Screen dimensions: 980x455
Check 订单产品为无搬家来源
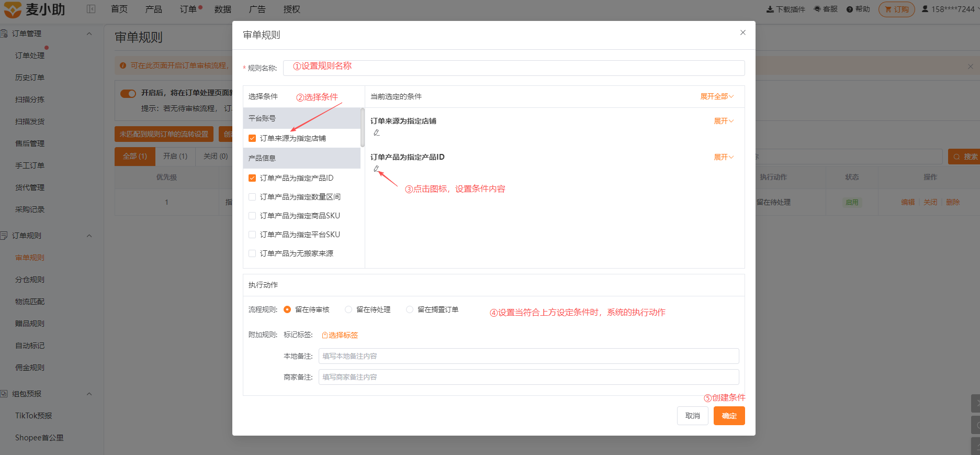point(252,253)
